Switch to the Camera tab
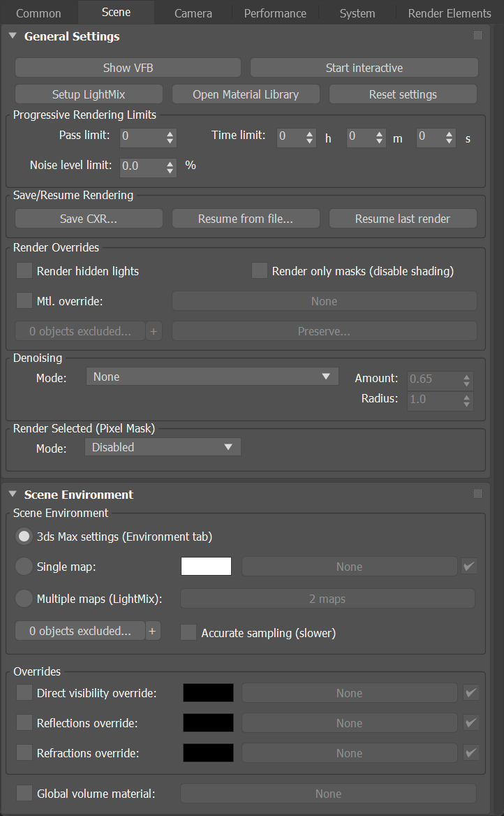 (193, 13)
